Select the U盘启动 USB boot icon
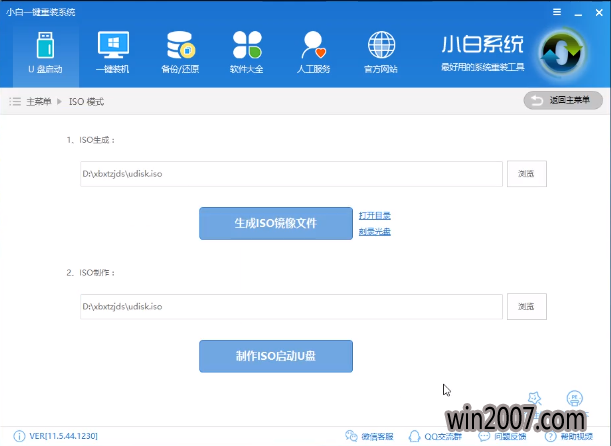The image size is (611, 446). click(x=42, y=52)
